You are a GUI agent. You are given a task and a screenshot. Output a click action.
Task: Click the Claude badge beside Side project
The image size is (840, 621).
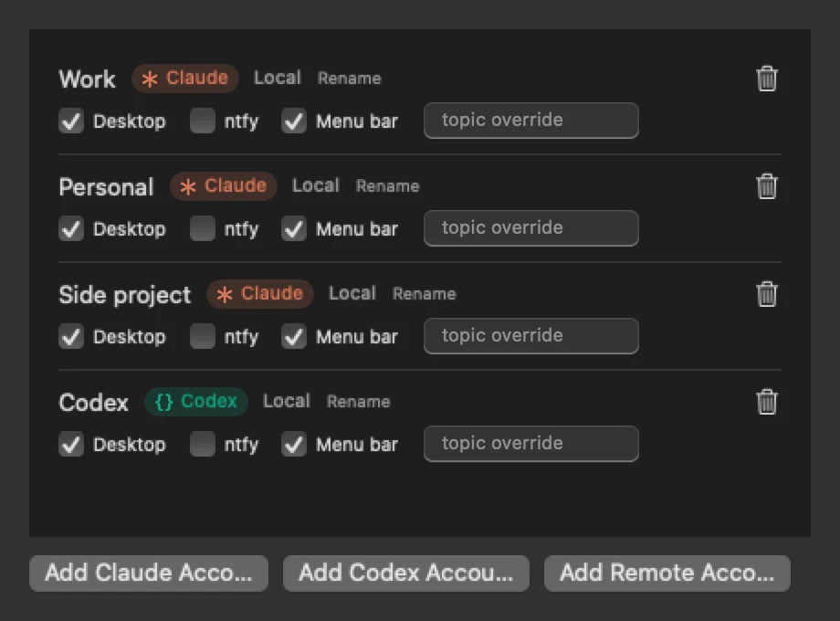coord(260,294)
